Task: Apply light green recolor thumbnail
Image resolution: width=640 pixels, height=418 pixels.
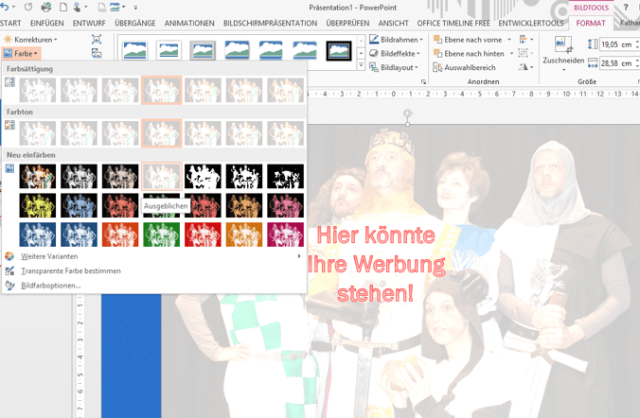Action: [x=162, y=234]
